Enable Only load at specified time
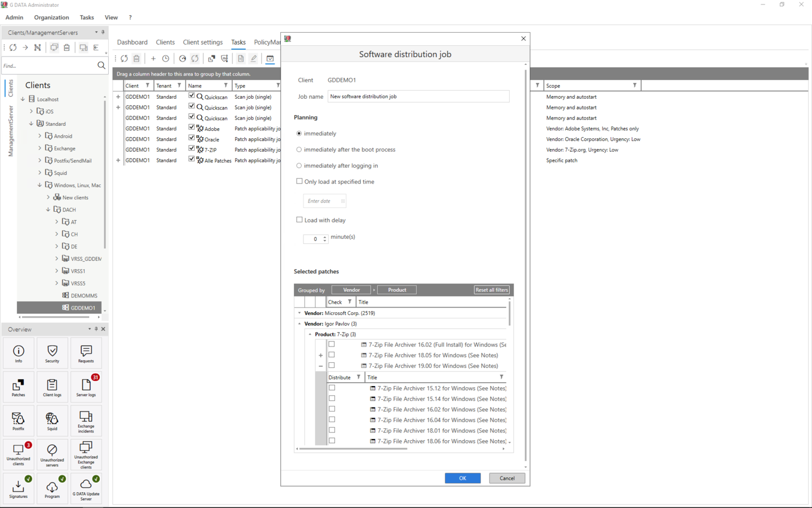Screen dimensions: 812x508 point(299,181)
